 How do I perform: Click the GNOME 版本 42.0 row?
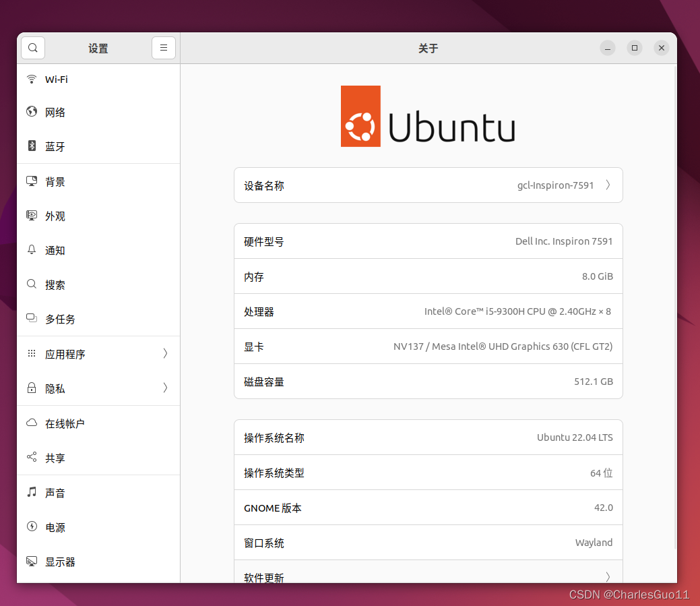[428, 508]
